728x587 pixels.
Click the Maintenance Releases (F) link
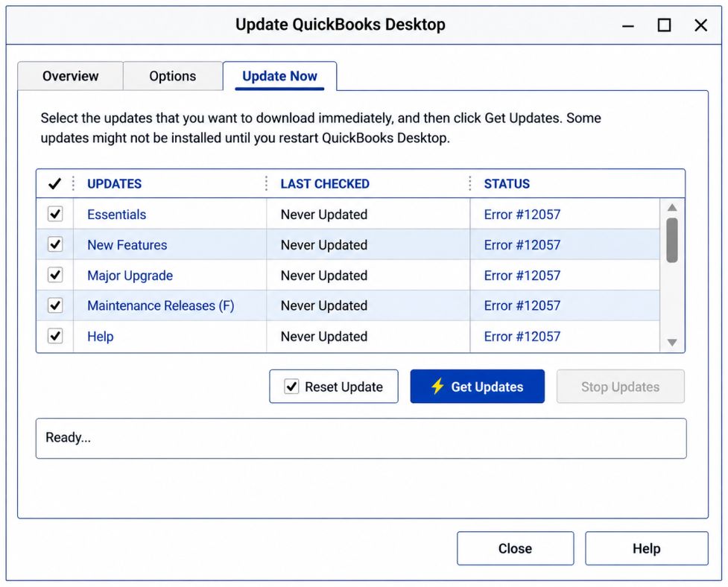pos(161,306)
